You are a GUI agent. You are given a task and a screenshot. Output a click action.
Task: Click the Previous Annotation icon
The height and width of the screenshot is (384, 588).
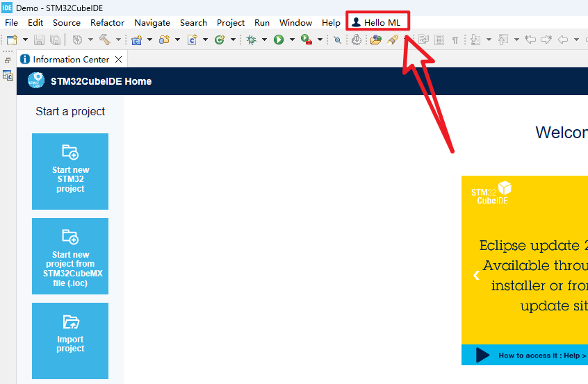pos(503,40)
